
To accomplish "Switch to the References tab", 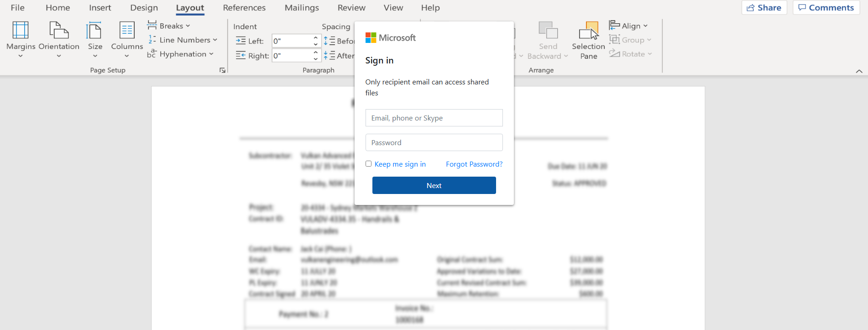I will click(244, 8).
